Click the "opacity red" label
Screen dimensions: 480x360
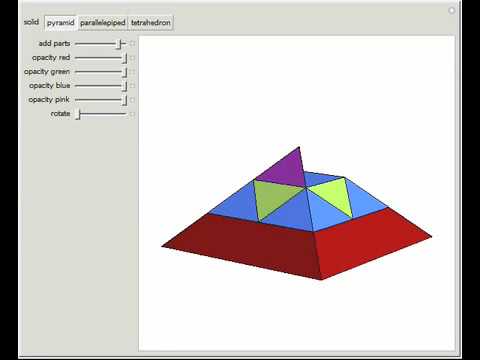(x=51, y=58)
